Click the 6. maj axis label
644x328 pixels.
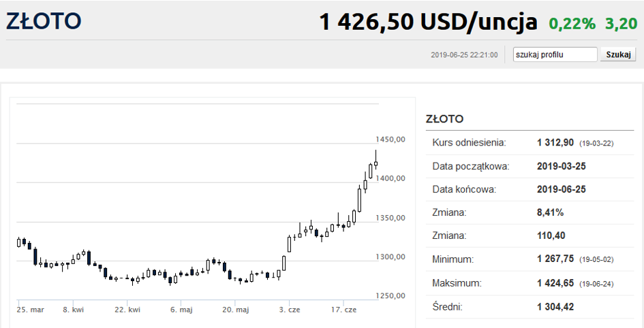tap(181, 310)
